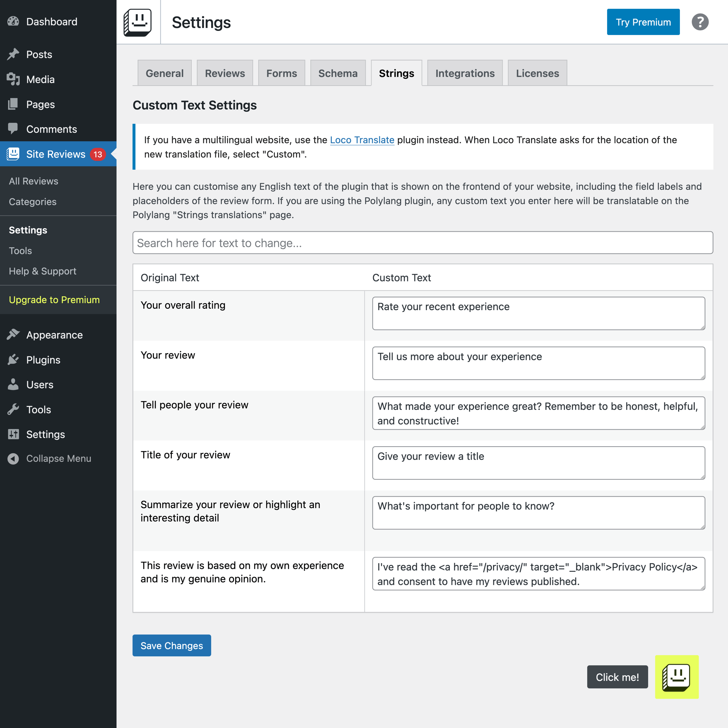This screenshot has height=728, width=728.
Task: Go to Upgrade to Premium
Action: (54, 300)
